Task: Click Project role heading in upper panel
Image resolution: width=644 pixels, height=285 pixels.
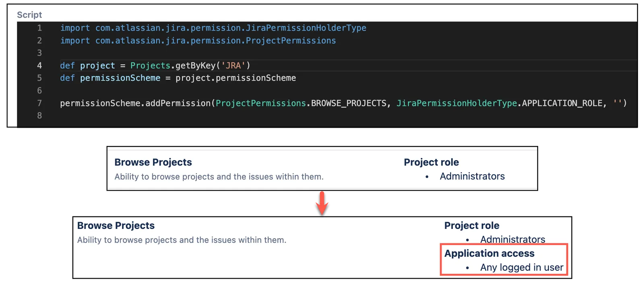Action: (x=431, y=162)
